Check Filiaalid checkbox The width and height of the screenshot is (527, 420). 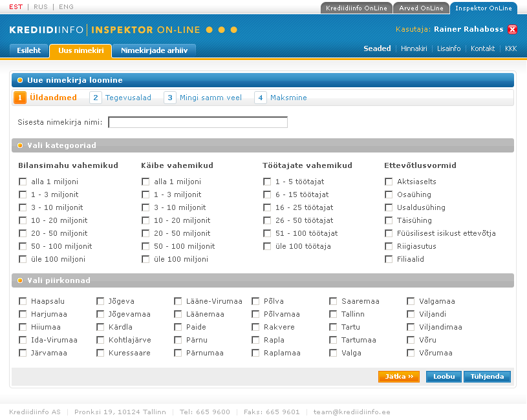click(x=389, y=259)
